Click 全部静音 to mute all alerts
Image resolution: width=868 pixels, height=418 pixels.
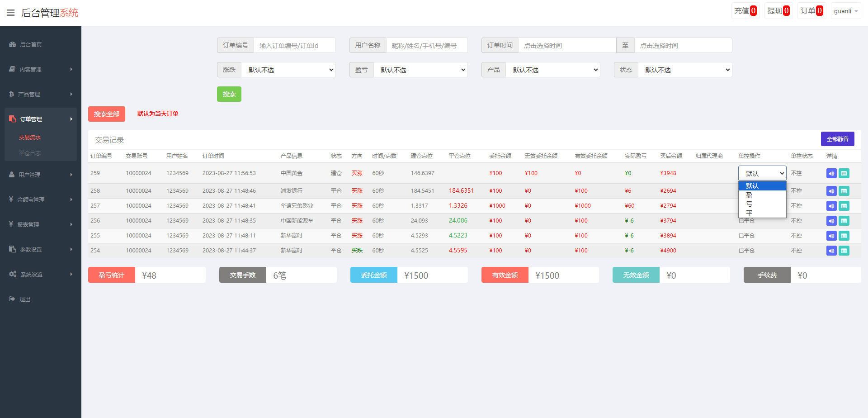click(837, 139)
